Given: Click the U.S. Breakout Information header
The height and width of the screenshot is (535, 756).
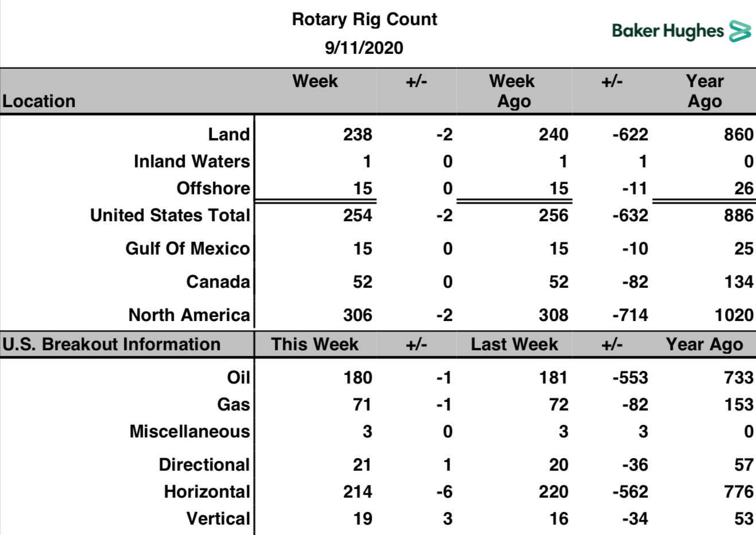Looking at the screenshot, I should point(111,344).
